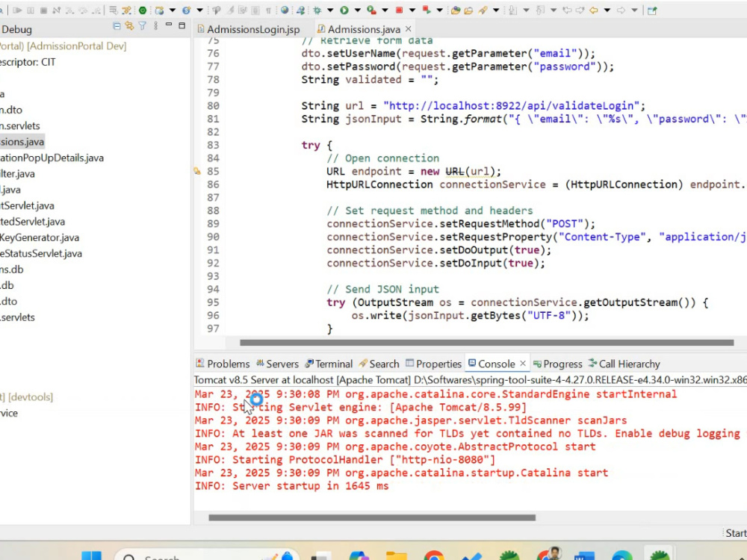Click the blue Spring starter 'S' icon
The image size is (747, 560).
[x=186, y=10]
